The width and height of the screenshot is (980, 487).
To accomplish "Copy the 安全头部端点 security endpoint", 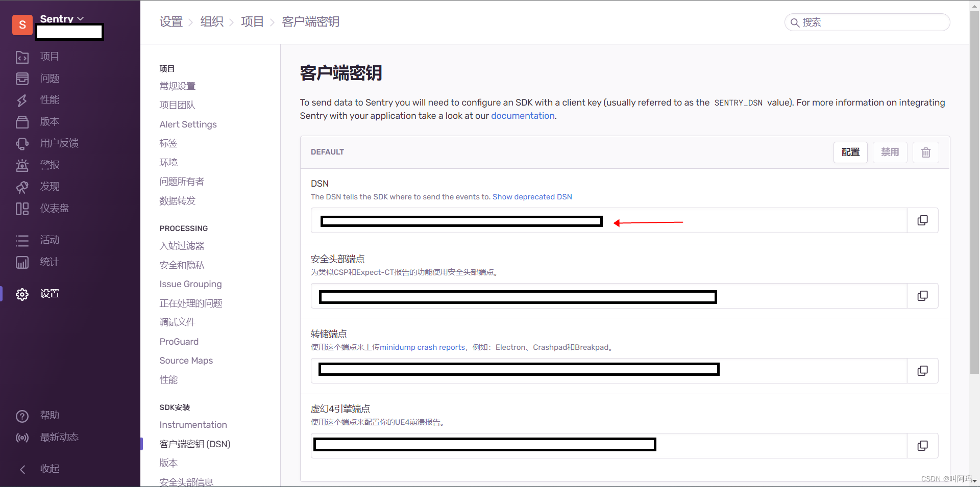I will click(922, 295).
